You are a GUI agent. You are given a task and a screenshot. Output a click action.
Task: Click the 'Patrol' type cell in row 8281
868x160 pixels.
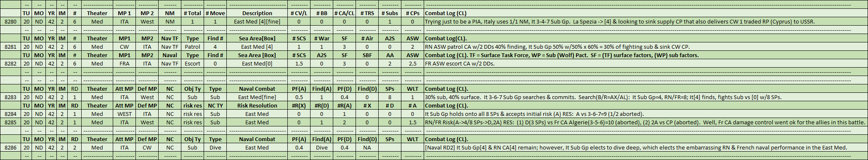pyautogui.click(x=193, y=47)
